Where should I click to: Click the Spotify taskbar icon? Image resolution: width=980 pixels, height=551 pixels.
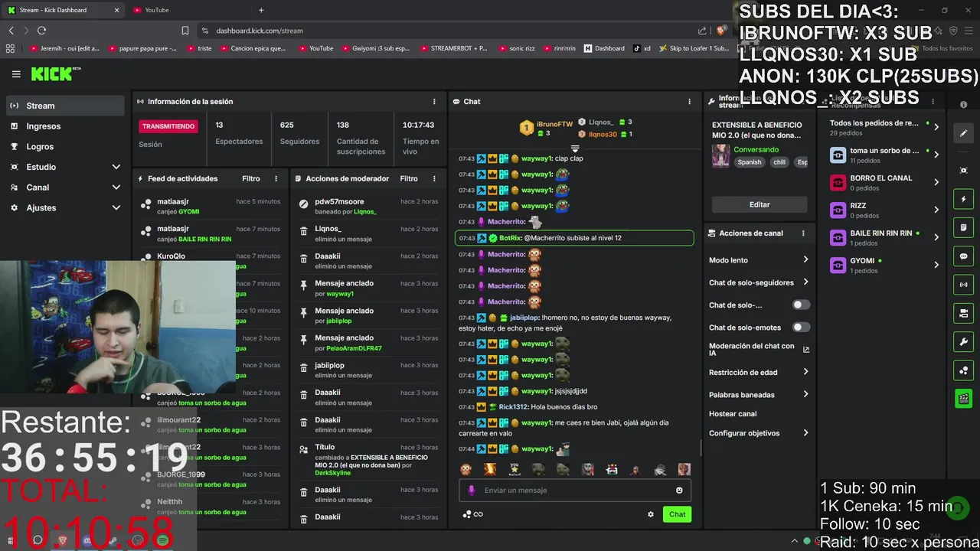pyautogui.click(x=163, y=540)
